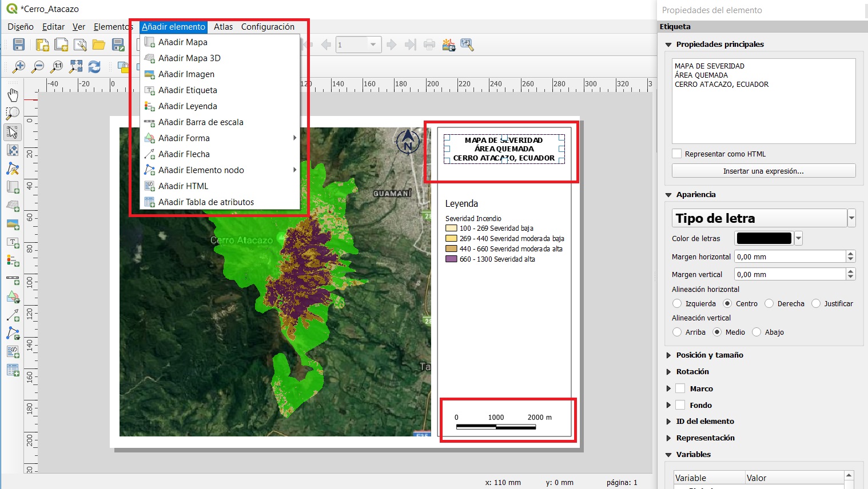The height and width of the screenshot is (489, 868).
Task: Expand the Posición y tamaño section
Action: tap(709, 355)
